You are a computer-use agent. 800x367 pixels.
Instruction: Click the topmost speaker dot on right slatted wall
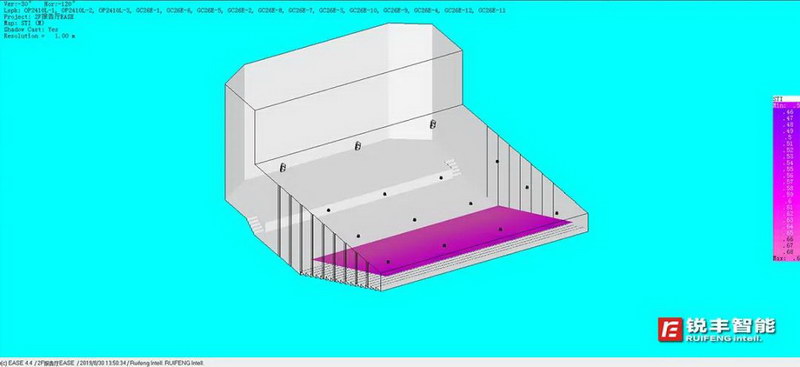497,161
